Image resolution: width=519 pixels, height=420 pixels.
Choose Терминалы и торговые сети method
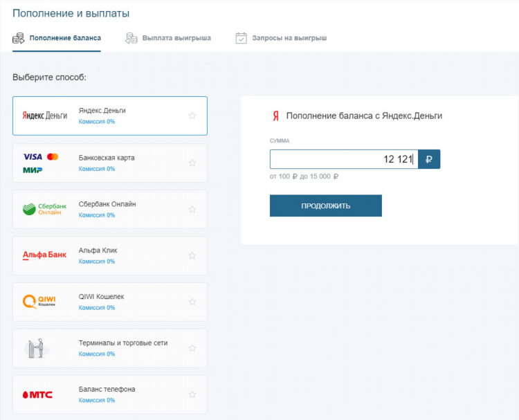(x=110, y=348)
